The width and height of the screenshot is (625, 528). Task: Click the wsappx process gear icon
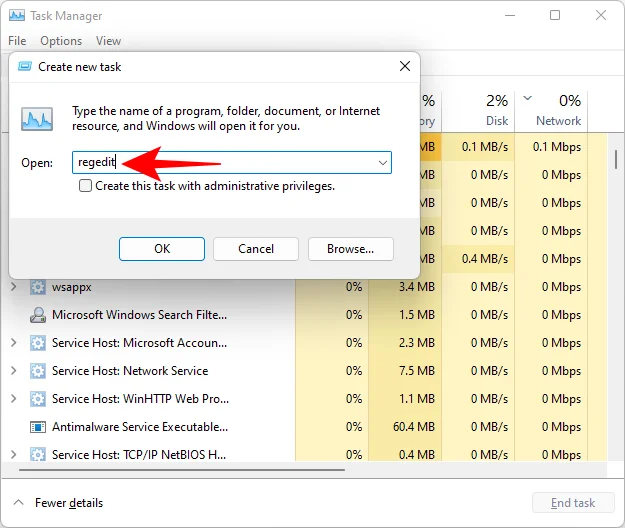[x=38, y=287]
